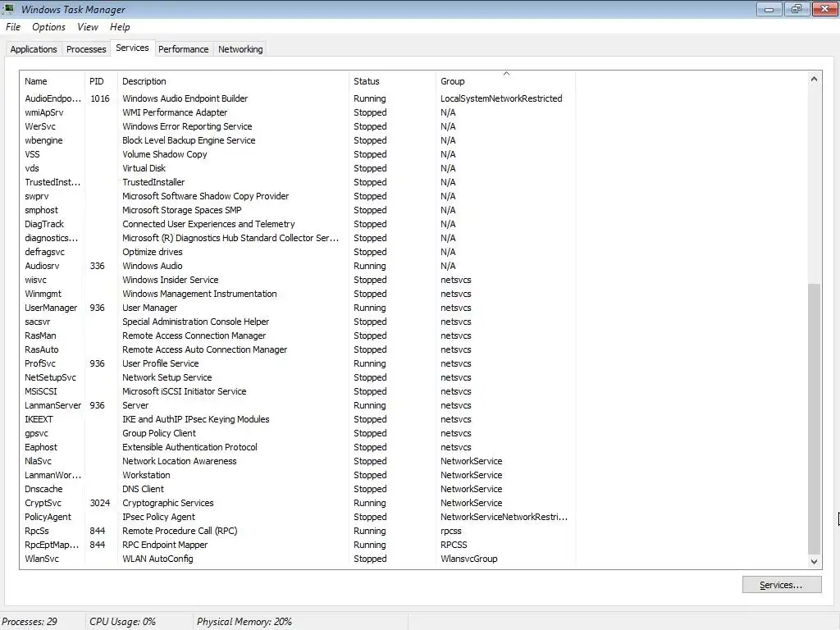Switch to the Applications tab
The image size is (840, 630).
click(x=33, y=48)
